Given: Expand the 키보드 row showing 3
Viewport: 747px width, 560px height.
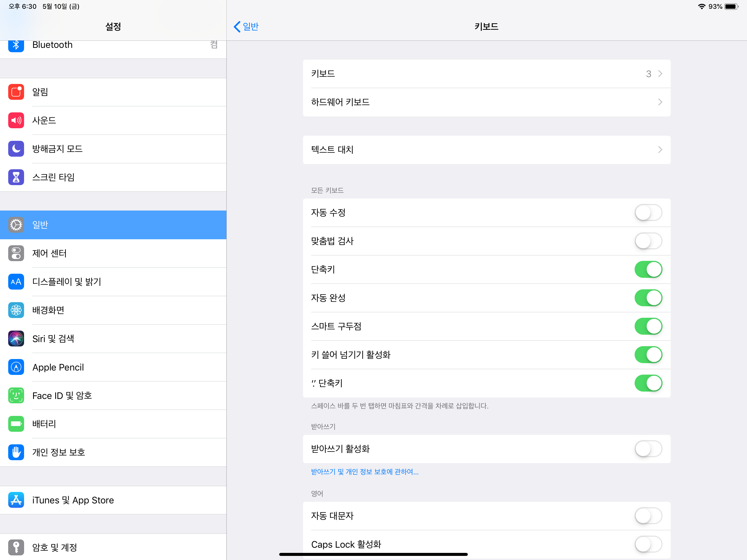Looking at the screenshot, I should tap(486, 74).
